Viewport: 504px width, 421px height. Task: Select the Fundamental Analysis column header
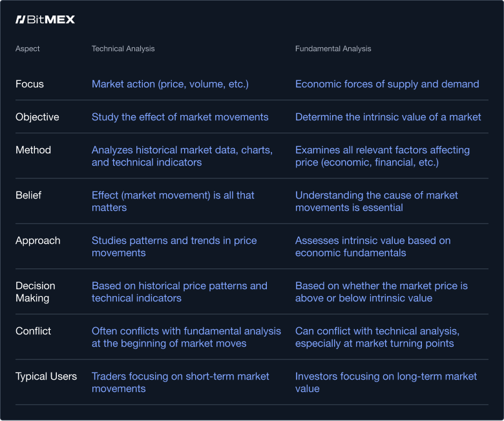[x=333, y=49]
